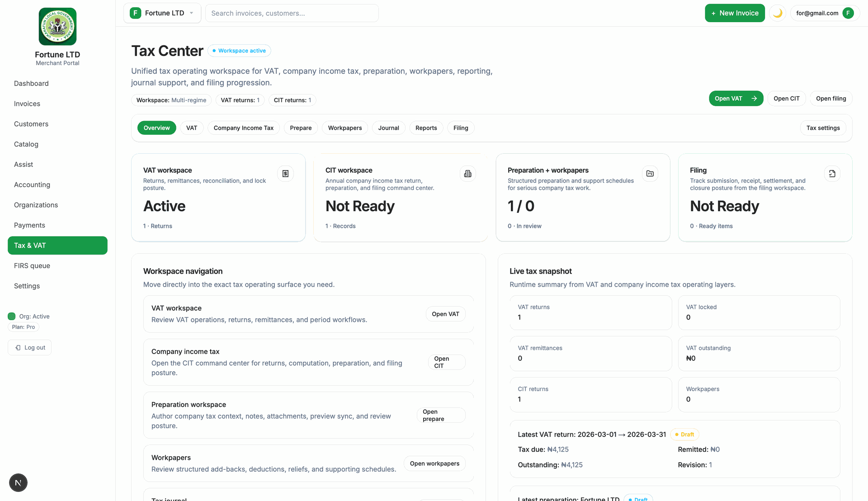This screenshot has width=868, height=501.
Task: Click the search invoices, customers field
Action: coord(292,13)
